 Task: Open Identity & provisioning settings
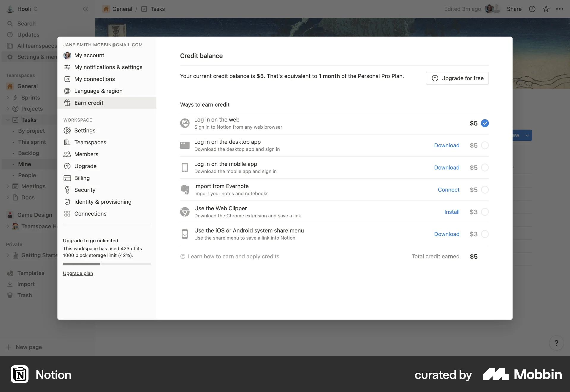(102, 202)
